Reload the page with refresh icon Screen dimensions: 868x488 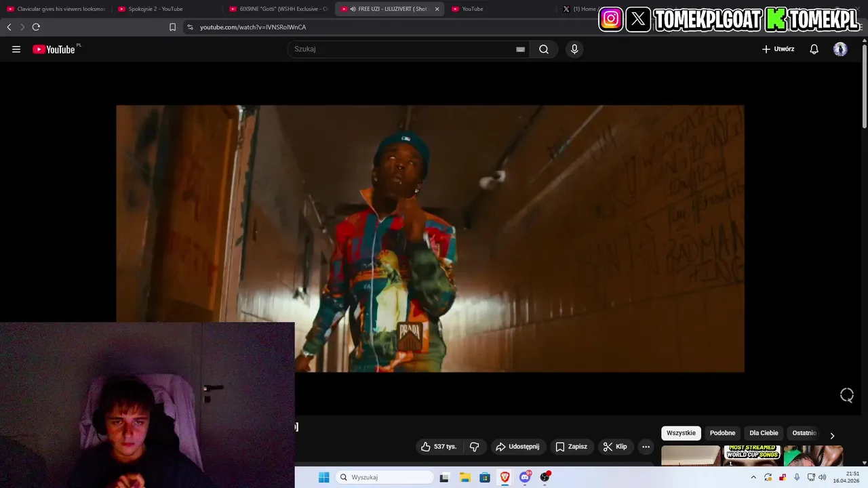pos(36,27)
